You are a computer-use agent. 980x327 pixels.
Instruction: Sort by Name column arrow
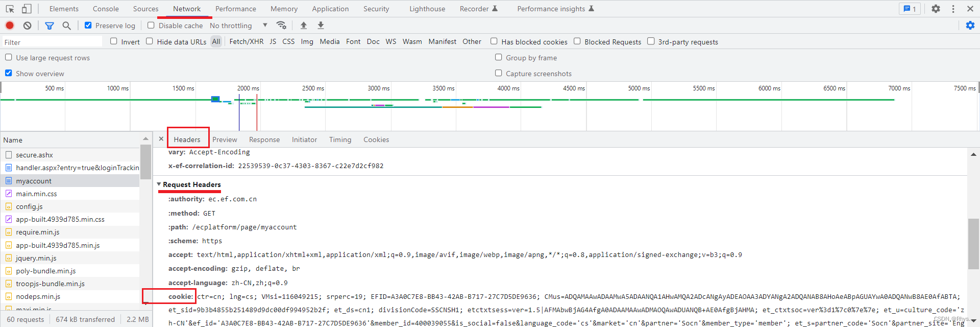pos(146,139)
